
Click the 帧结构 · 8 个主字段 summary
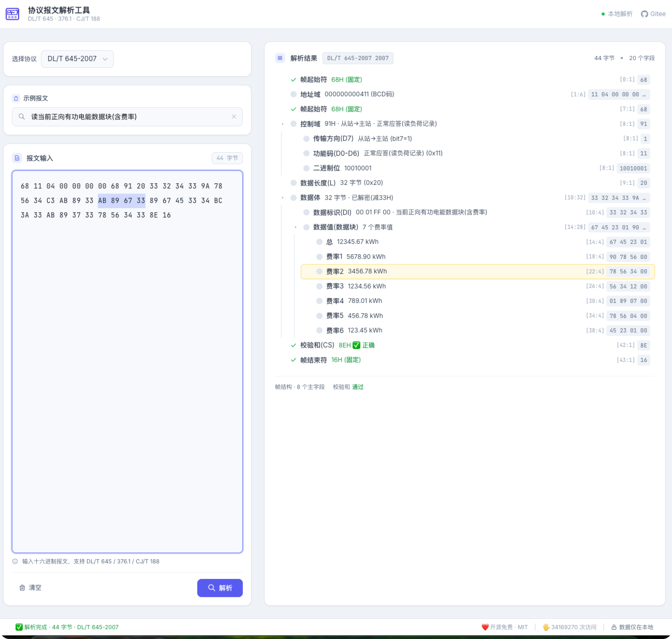tap(300, 387)
